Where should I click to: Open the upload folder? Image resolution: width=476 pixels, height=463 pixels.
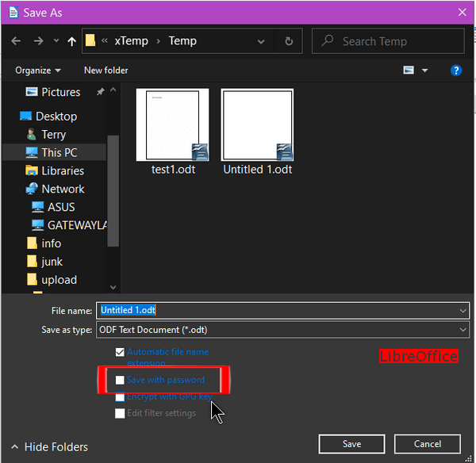(59, 280)
